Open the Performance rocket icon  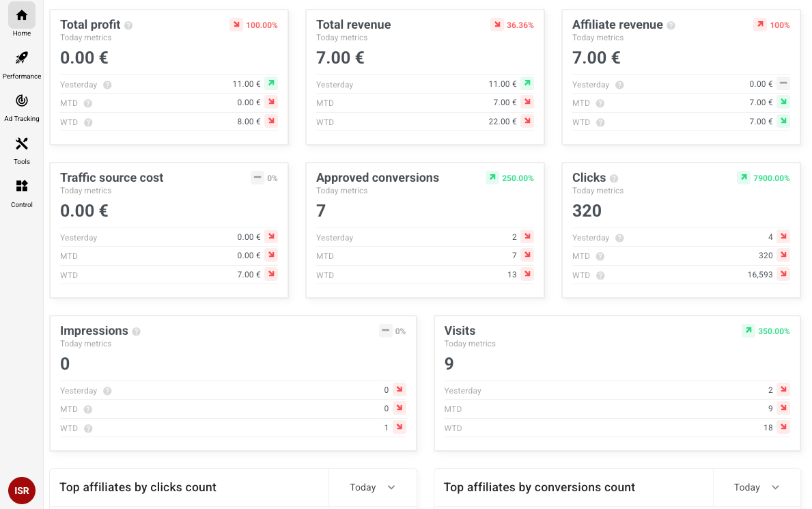tap(22, 59)
